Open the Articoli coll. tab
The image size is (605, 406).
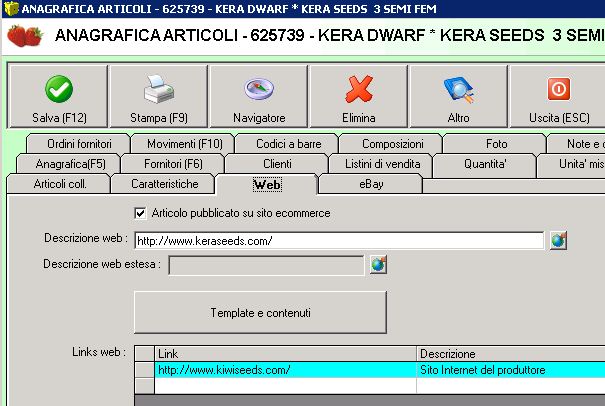60,184
